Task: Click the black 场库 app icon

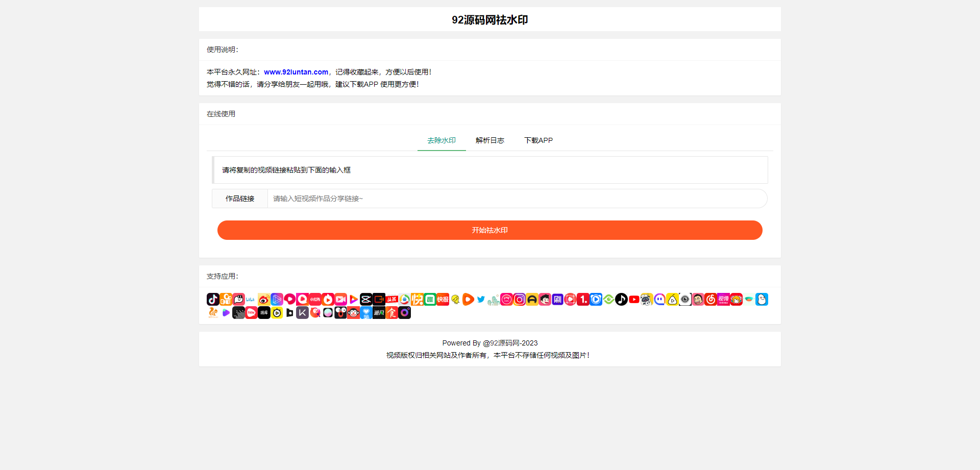Action: [x=264, y=312]
